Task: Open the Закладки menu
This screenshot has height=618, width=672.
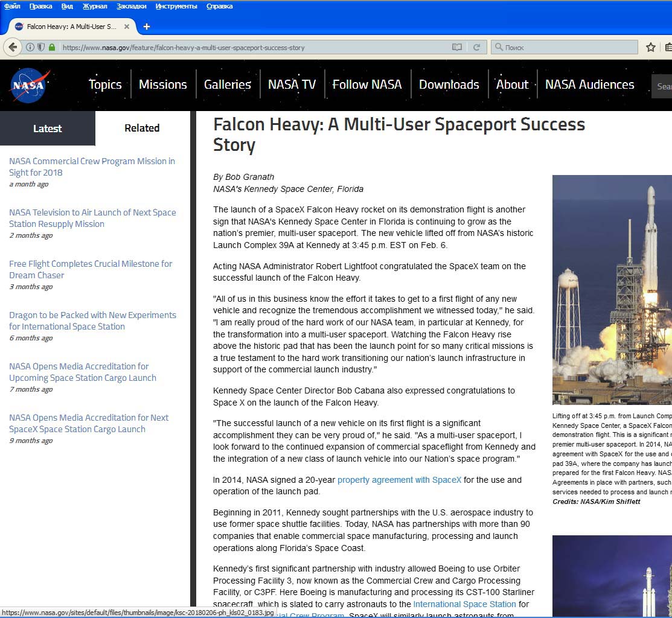Action: pos(131,6)
